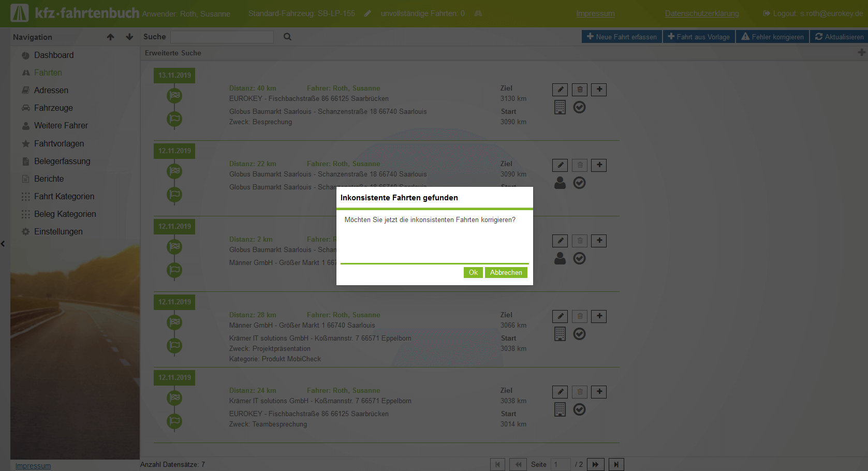Click the navigation down arrow icon
868x471 pixels.
(x=129, y=37)
